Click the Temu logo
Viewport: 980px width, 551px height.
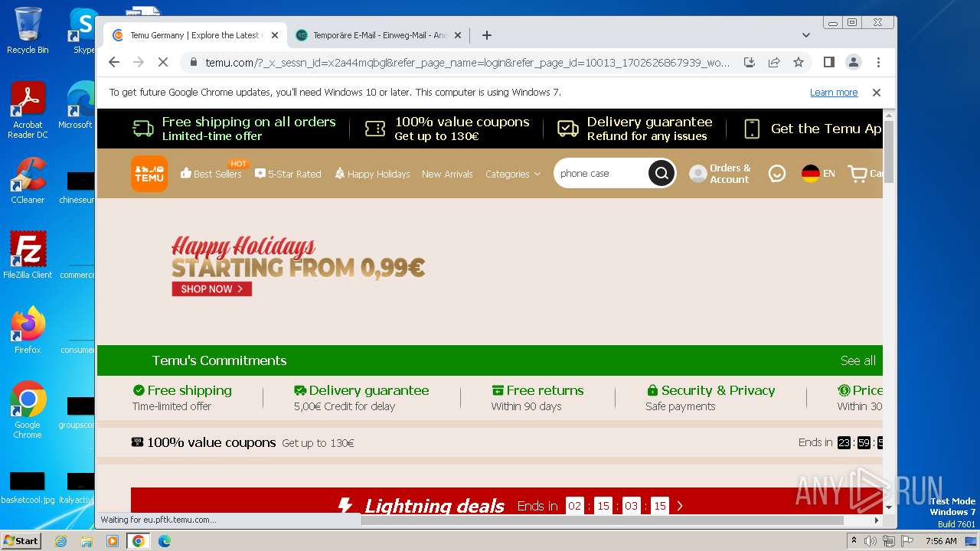tap(149, 174)
